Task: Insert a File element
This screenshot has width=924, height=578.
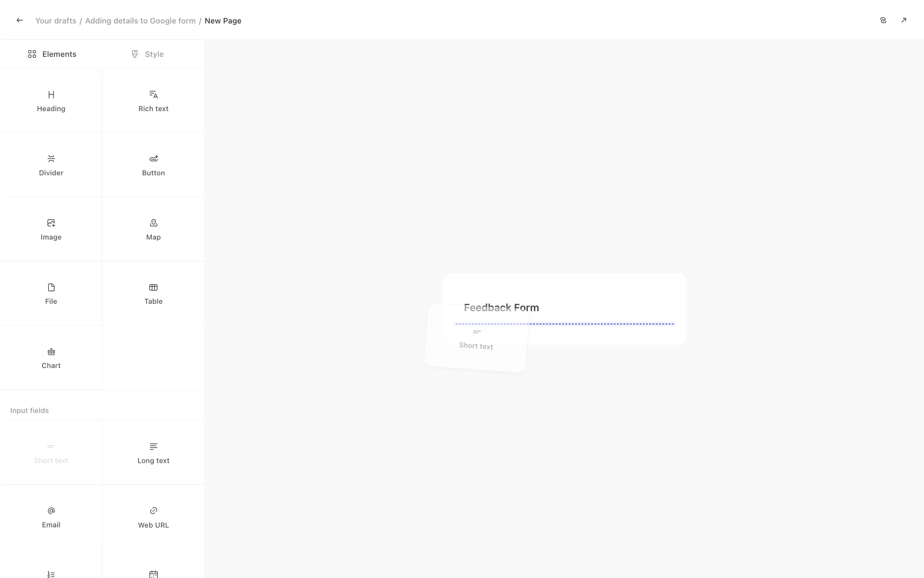Action: point(51,294)
